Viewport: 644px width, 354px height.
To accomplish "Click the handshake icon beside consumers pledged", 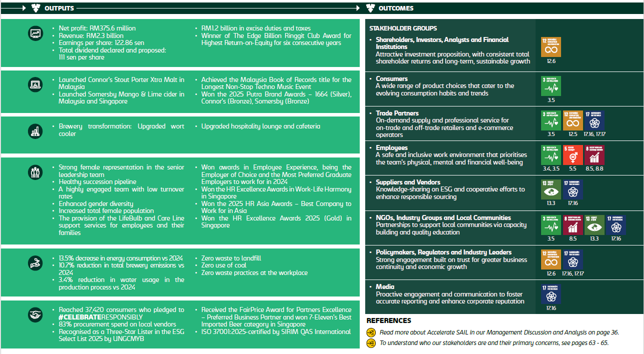I will point(35,315).
